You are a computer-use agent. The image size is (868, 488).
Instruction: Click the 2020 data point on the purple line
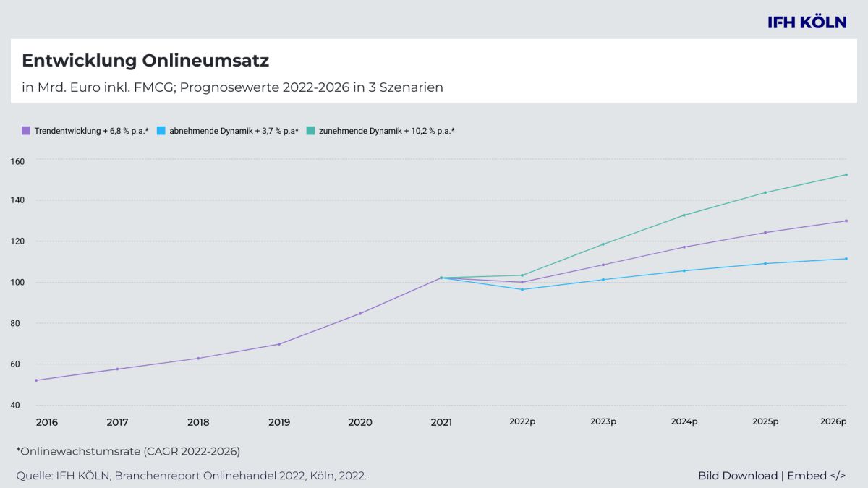(x=360, y=313)
